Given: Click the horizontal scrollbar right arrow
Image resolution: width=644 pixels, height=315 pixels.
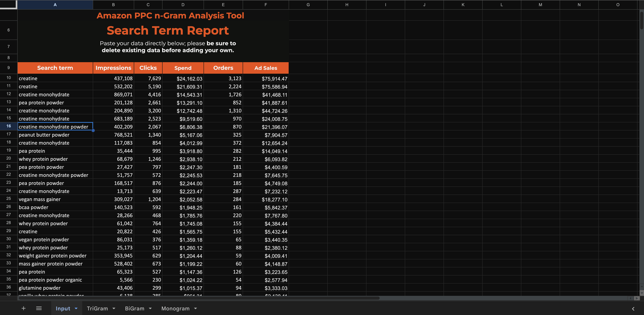Looking at the screenshot, I should pos(636,298).
